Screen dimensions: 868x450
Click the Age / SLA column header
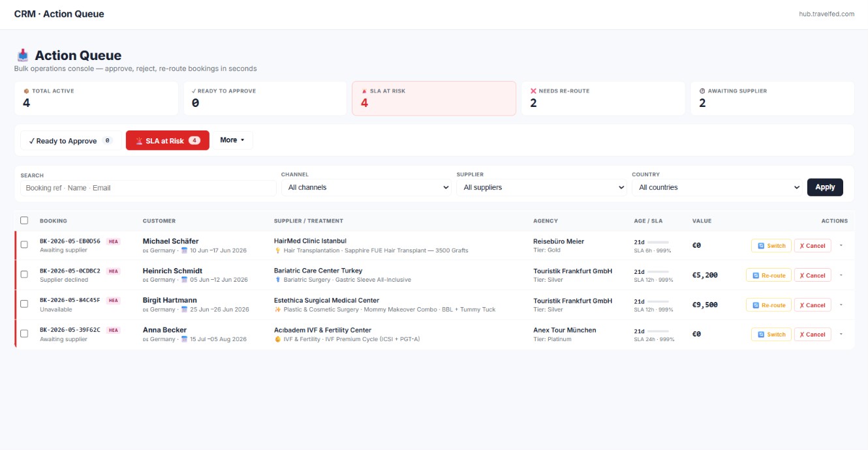[x=648, y=221]
